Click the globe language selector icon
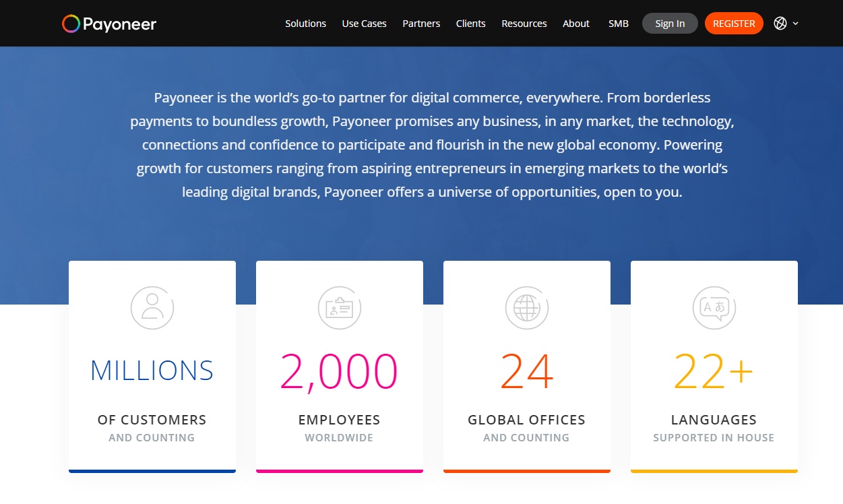Viewport: 843px width, 504px height. coord(780,24)
